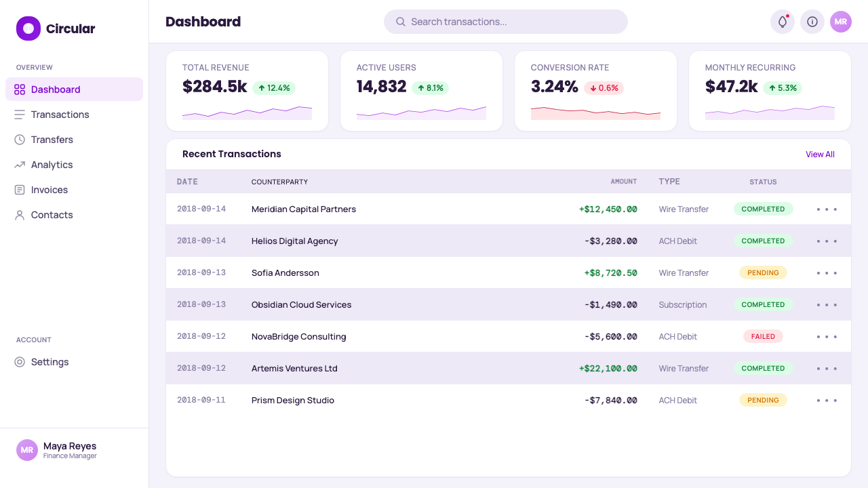Click the +$12,450.00 amount
This screenshot has height=488, width=868.
608,209
